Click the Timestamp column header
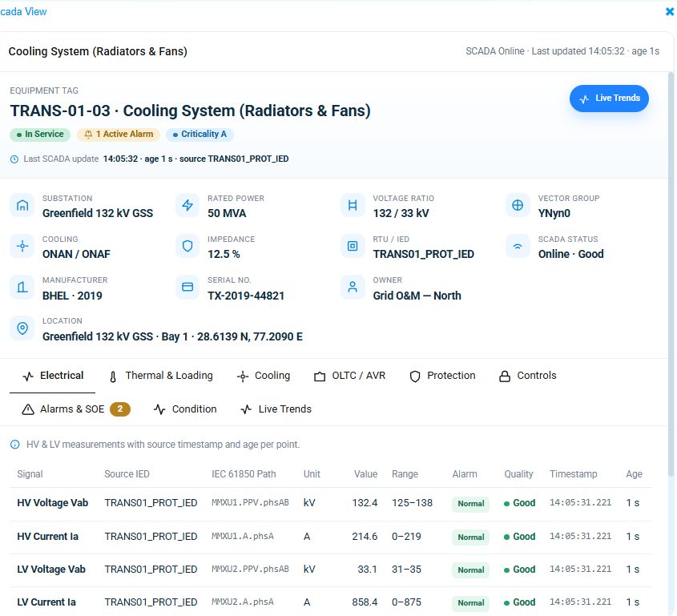This screenshot has height=616, width=677. pyautogui.click(x=574, y=474)
